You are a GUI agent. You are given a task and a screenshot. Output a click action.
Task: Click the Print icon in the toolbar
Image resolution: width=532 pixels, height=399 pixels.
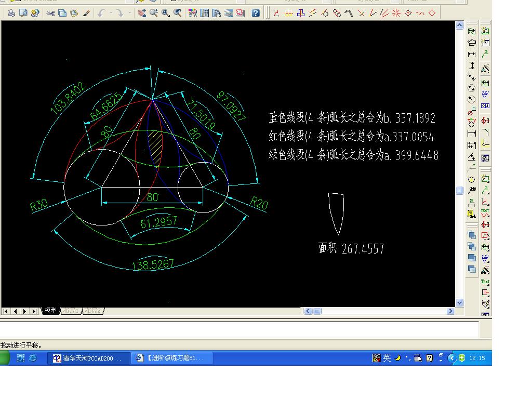coord(11,13)
